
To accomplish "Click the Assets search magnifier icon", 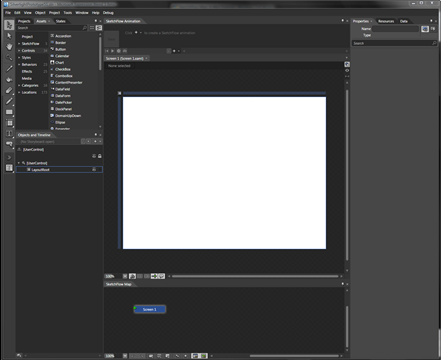I will pyautogui.click(x=85, y=28).
